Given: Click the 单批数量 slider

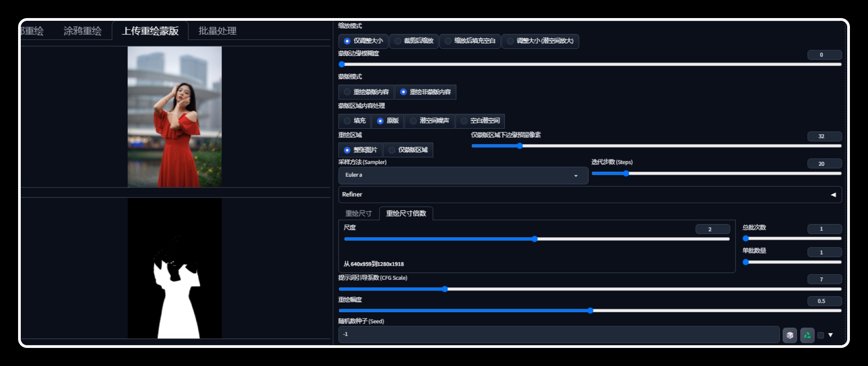Looking at the screenshot, I should coord(792,262).
